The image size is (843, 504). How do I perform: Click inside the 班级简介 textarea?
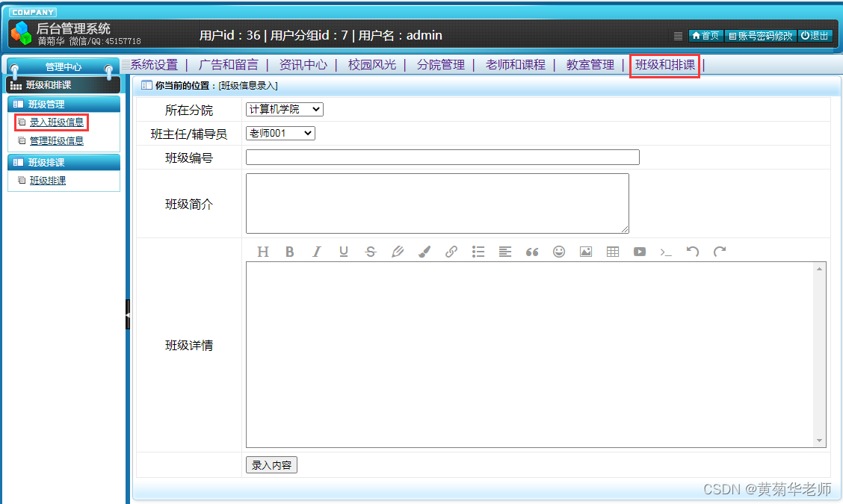[438, 204]
